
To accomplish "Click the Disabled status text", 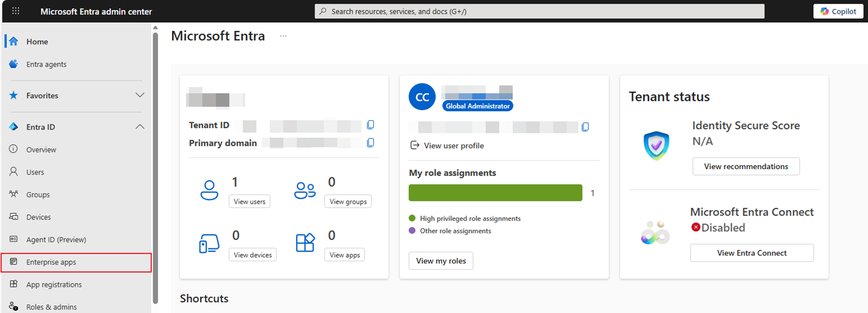I will tap(723, 227).
